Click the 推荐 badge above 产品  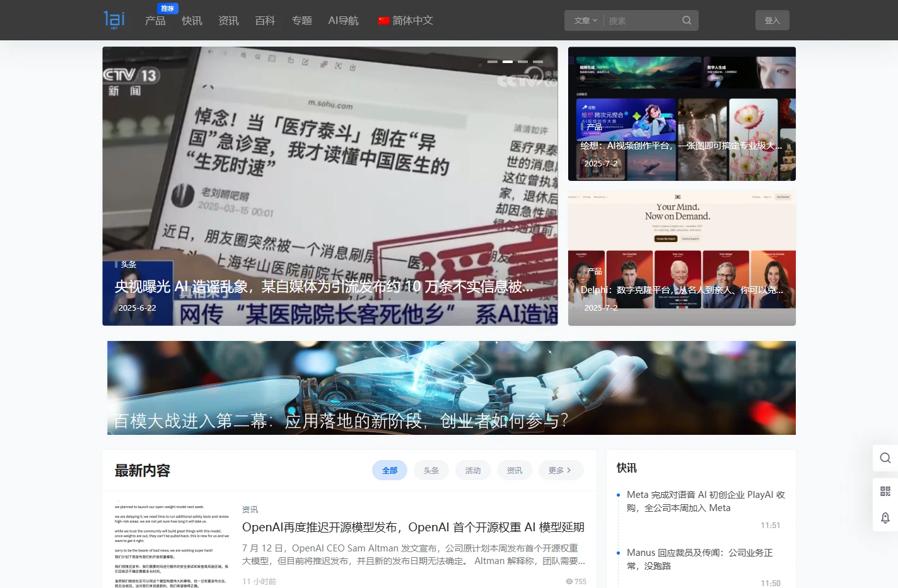pyautogui.click(x=168, y=8)
